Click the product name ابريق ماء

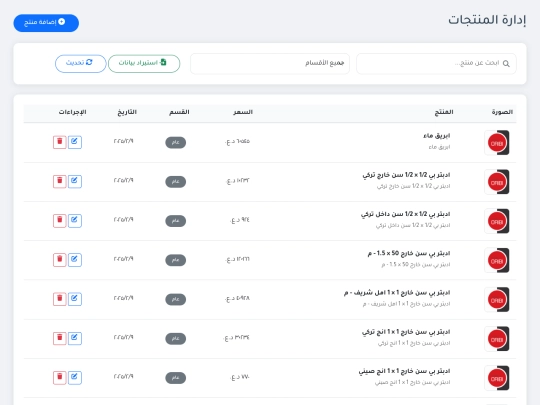[437, 136]
